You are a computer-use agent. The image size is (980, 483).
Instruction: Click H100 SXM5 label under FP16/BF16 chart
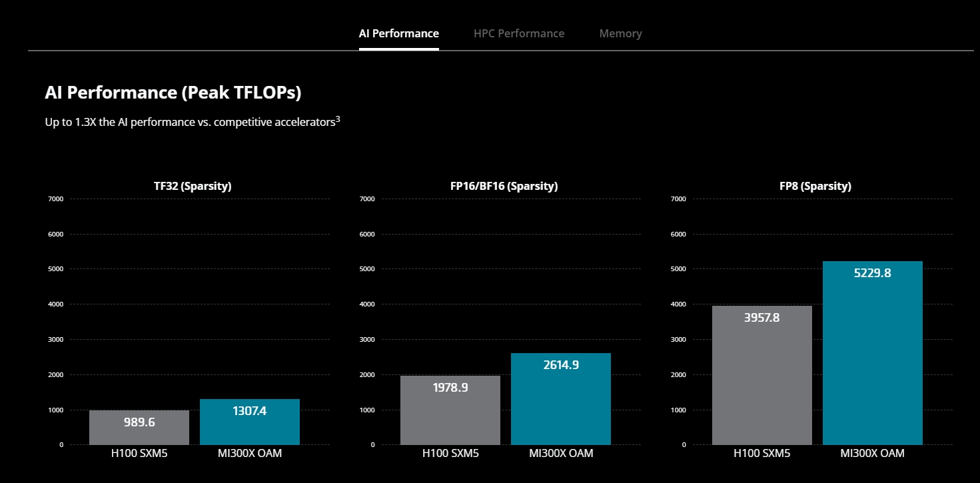click(450, 454)
